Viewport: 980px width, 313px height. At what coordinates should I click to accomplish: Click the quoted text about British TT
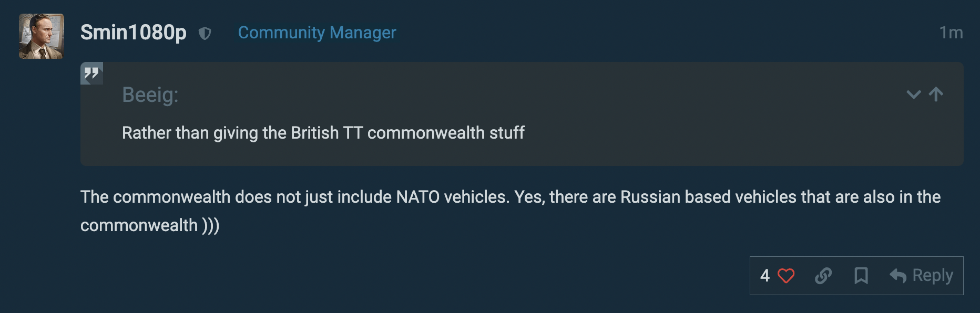click(x=323, y=133)
